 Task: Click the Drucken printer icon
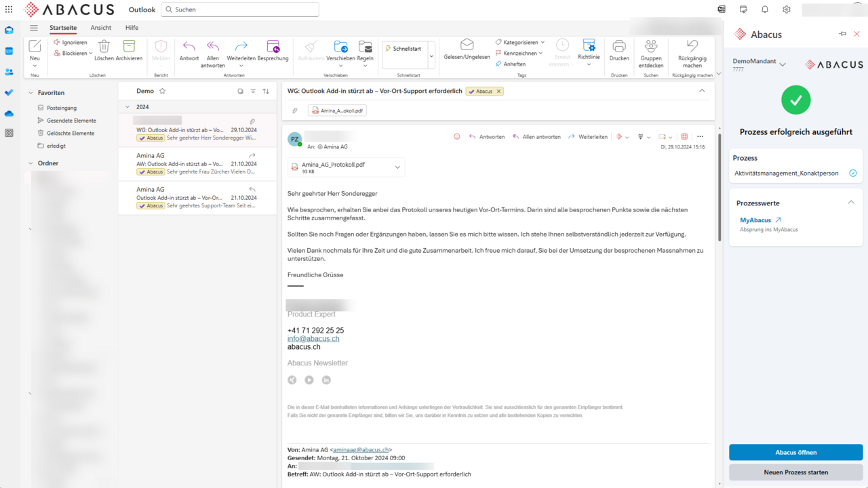coord(618,47)
